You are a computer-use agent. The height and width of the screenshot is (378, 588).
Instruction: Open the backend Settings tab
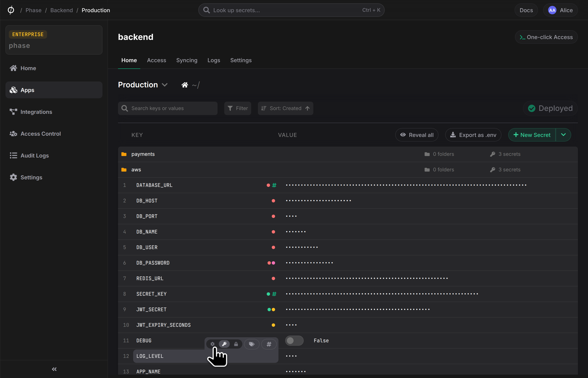point(241,60)
